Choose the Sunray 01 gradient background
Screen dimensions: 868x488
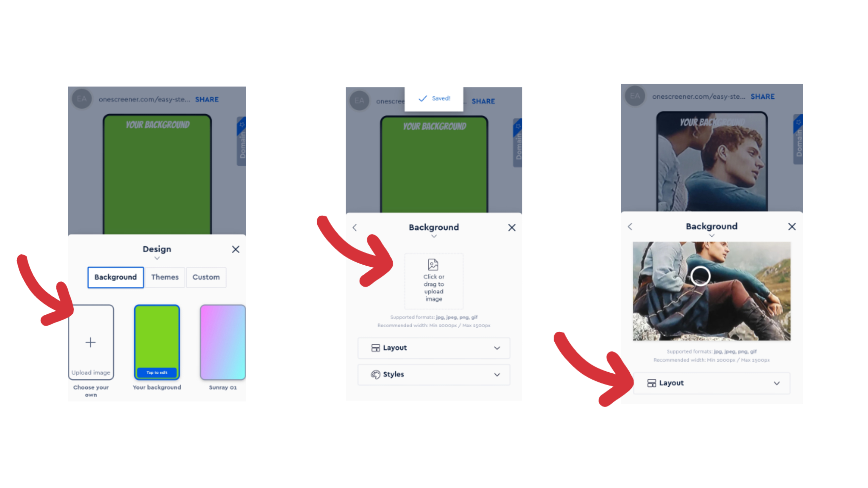pyautogui.click(x=223, y=342)
